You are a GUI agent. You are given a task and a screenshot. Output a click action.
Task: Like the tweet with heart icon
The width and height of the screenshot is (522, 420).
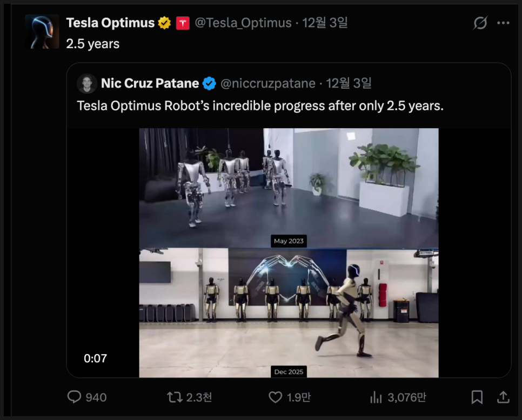point(276,397)
